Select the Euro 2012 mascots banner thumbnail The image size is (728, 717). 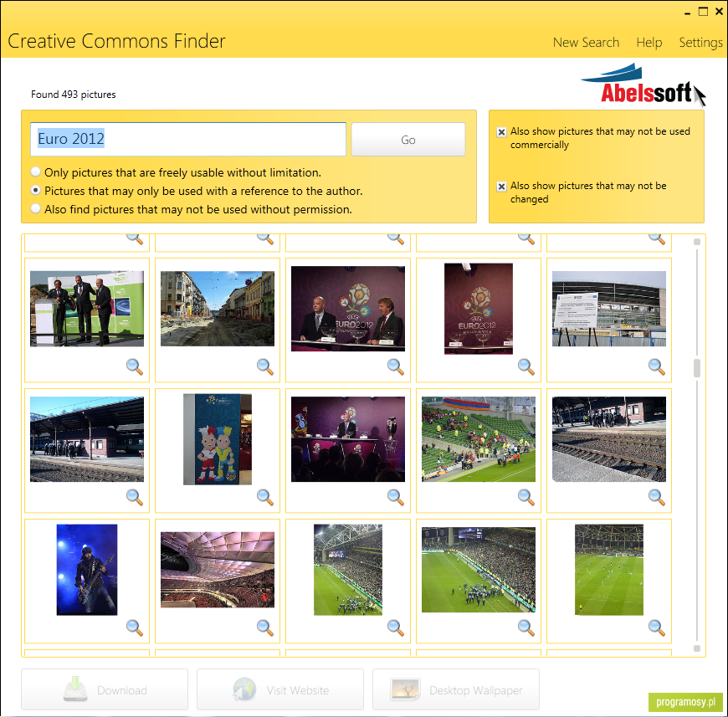pyautogui.click(x=218, y=439)
